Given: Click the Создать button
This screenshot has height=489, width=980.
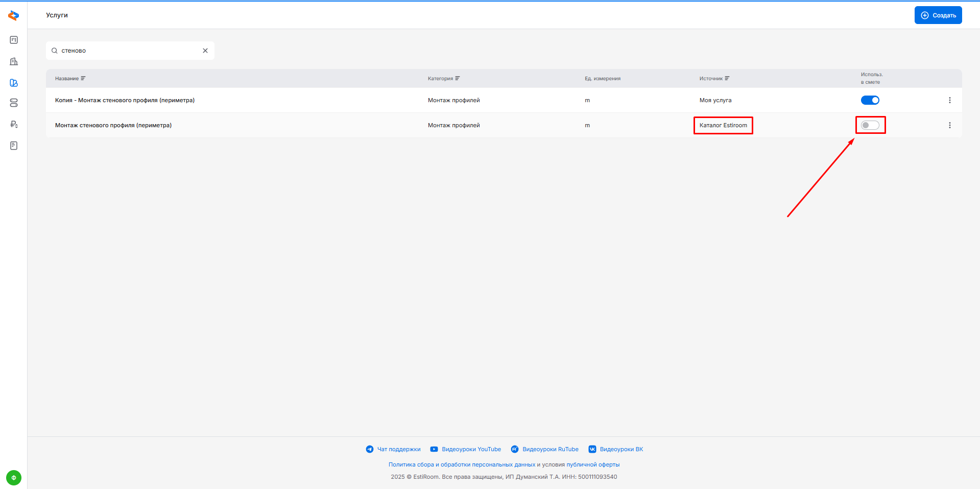Looking at the screenshot, I should pos(938,15).
